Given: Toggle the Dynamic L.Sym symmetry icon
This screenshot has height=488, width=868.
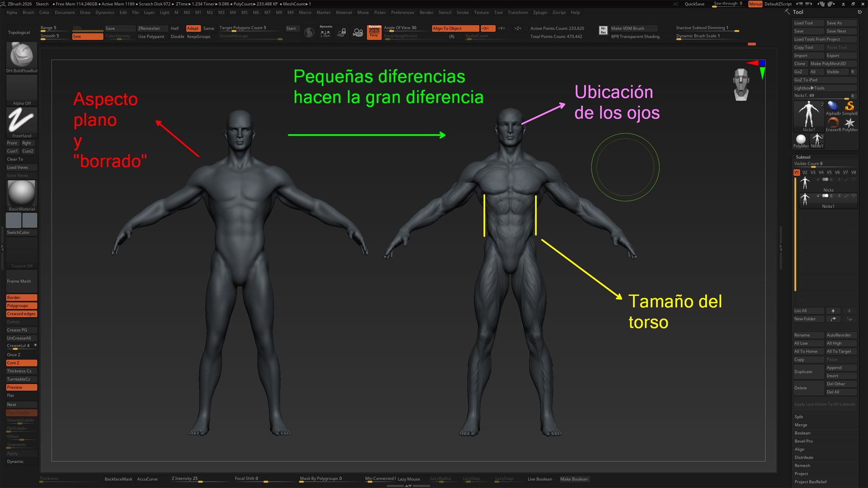Looking at the screenshot, I should tap(325, 32).
